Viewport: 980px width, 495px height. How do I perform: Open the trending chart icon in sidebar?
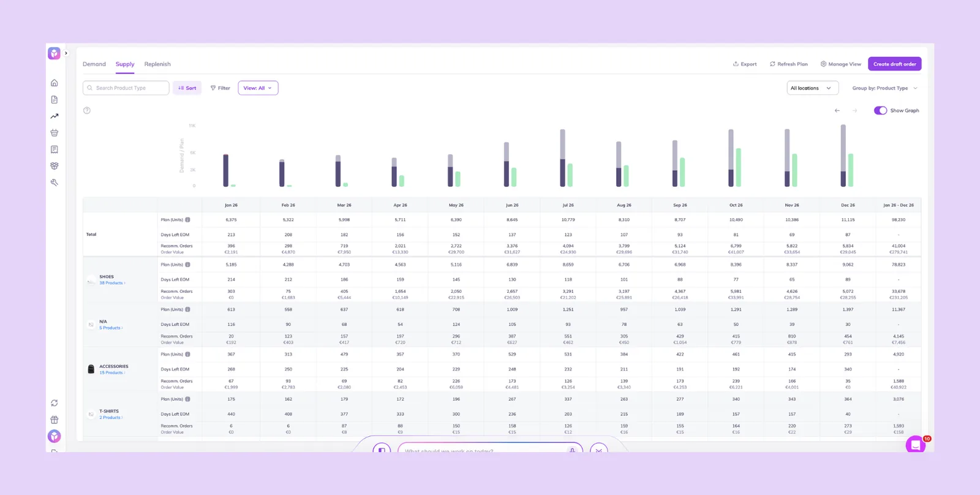click(55, 116)
